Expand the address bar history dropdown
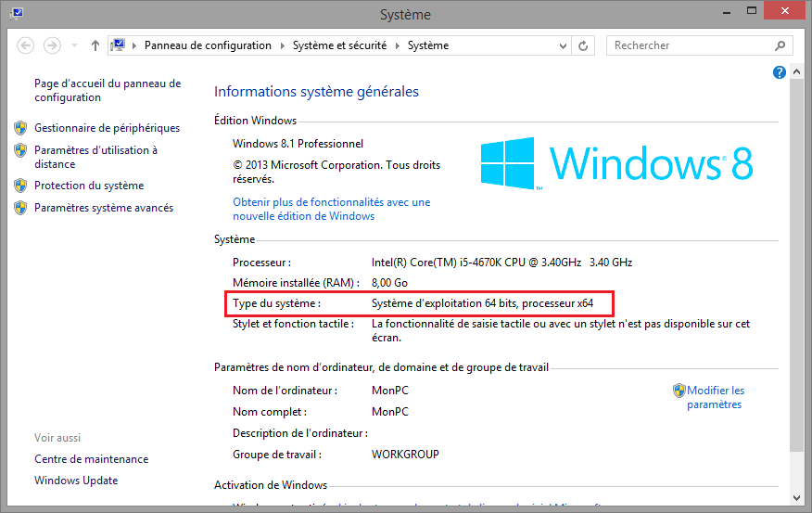 click(563, 45)
